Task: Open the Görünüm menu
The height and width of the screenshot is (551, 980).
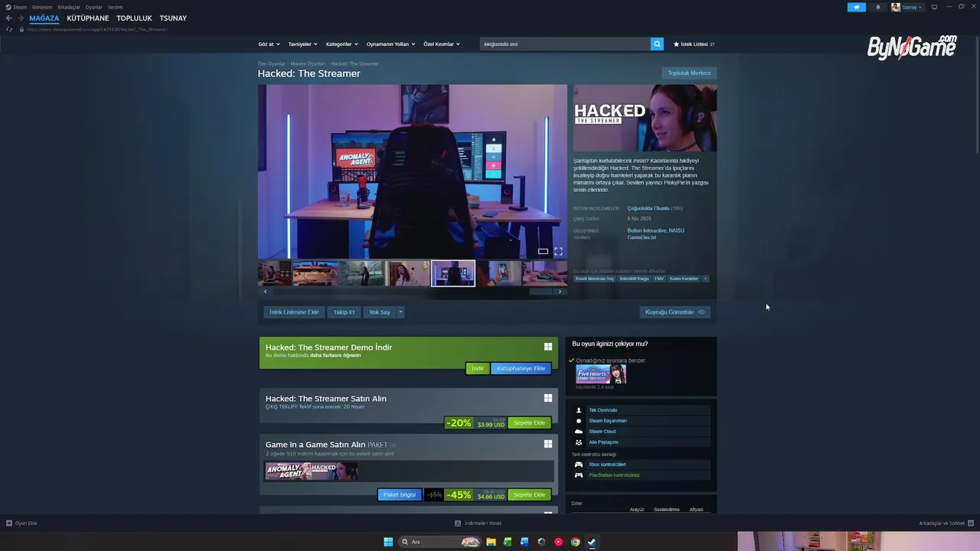Action: (x=42, y=7)
